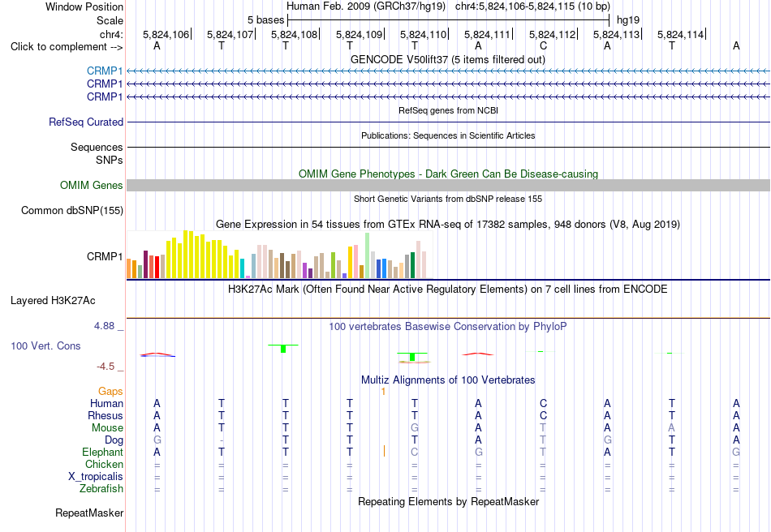Open the RepeatMasker track label
The image size is (771, 532).
tap(89, 513)
